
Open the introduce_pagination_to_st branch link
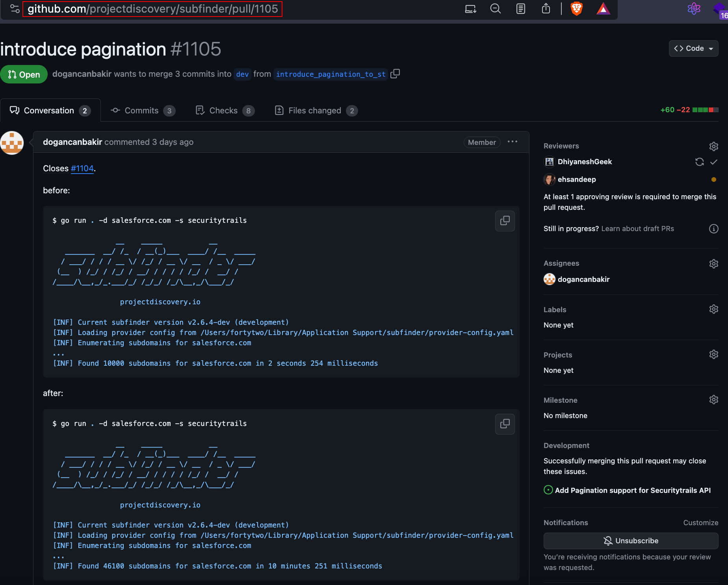click(331, 74)
